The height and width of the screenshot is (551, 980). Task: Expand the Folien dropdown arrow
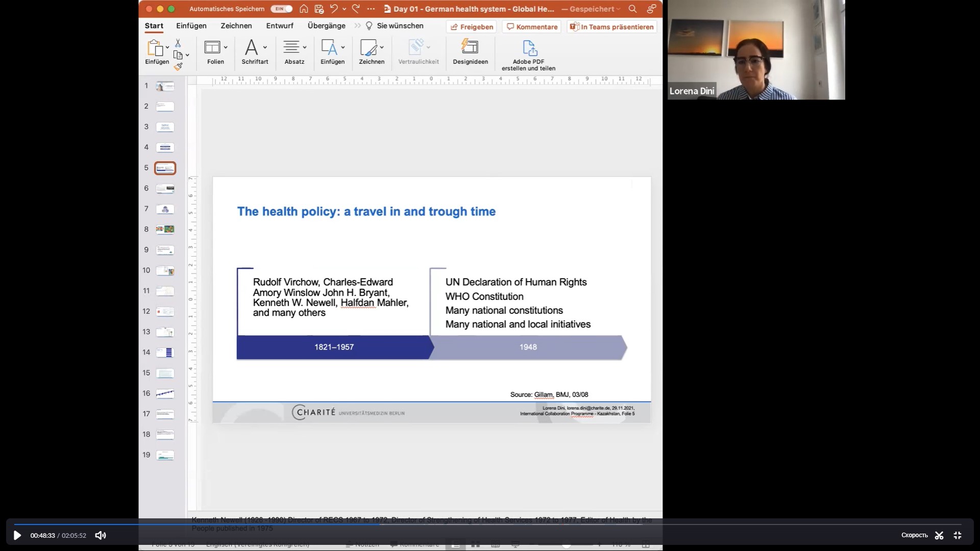[x=226, y=47]
